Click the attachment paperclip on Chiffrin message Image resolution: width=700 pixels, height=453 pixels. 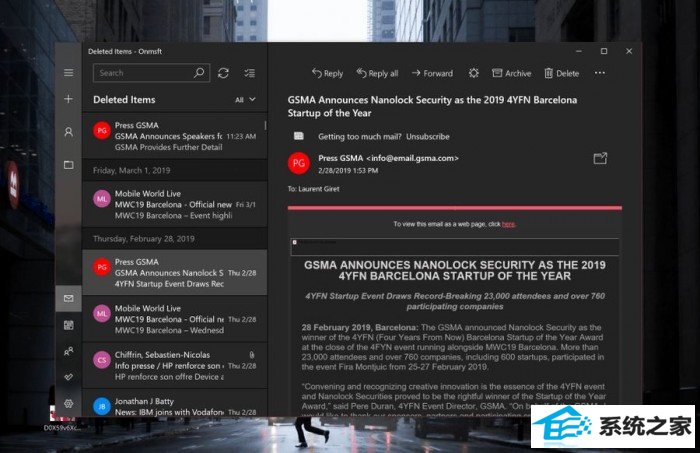[252, 354]
